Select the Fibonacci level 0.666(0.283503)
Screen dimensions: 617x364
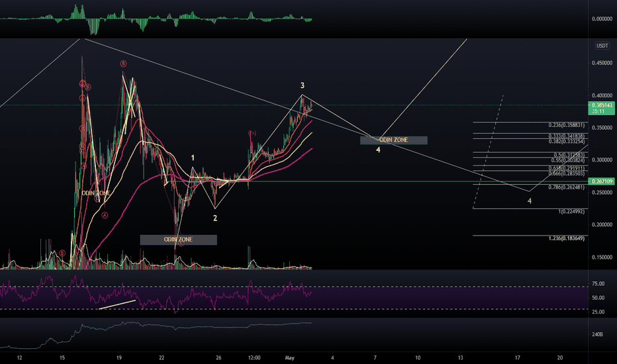pyautogui.click(x=566, y=173)
